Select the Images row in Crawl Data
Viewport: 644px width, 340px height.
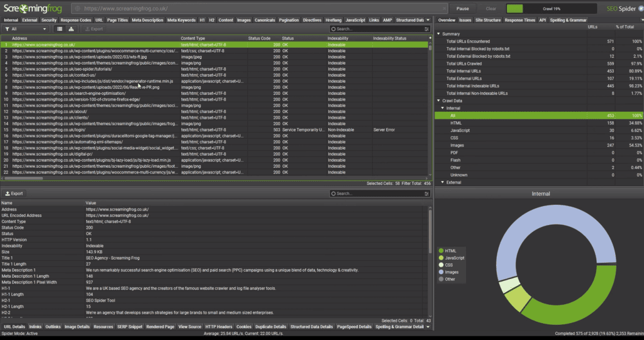539,145
